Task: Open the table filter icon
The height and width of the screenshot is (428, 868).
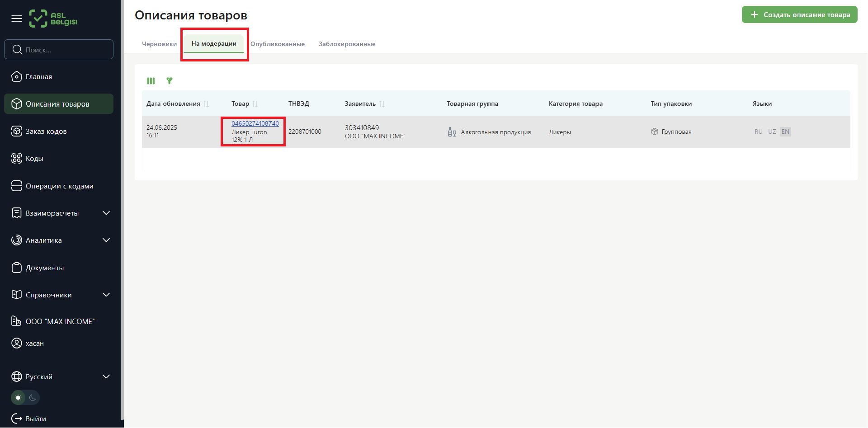Action: pyautogui.click(x=170, y=81)
